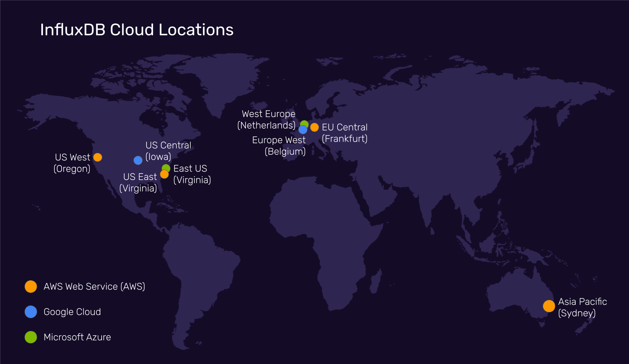Click the 'Asia Pacific (Sydney)' label
This screenshot has height=364, width=629.
tap(582, 307)
